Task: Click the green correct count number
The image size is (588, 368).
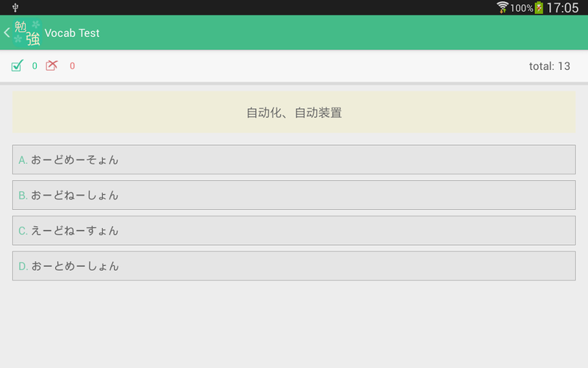Action: click(x=35, y=66)
